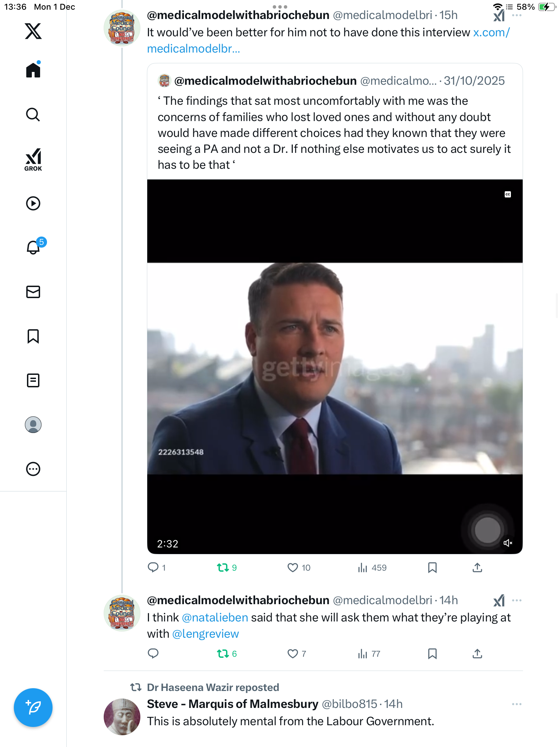
Task: Open the Bookmarks sidebar item
Action: (33, 336)
